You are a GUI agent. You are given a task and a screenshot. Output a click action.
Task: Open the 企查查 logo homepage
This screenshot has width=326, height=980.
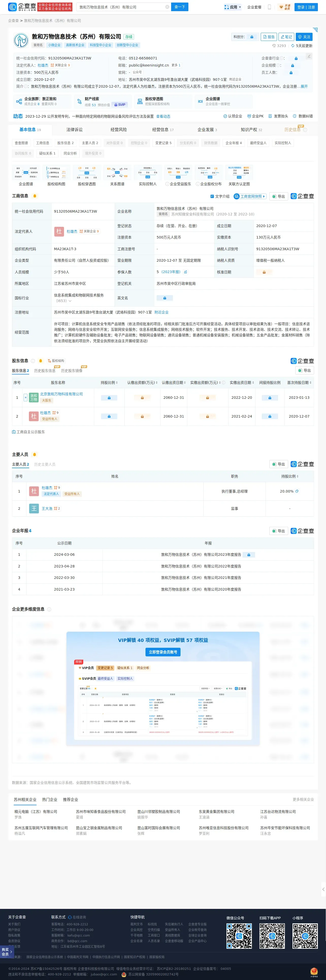click(22, 7)
